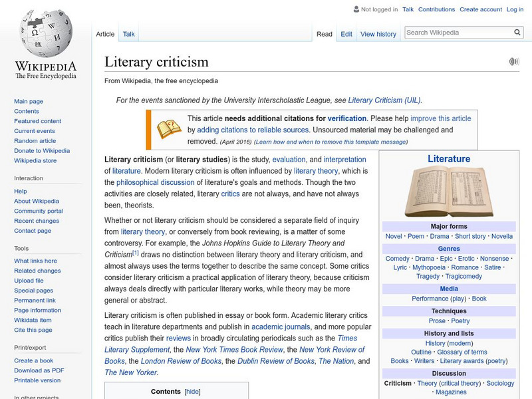This screenshot has height=399, width=532.
Task: Open the academic journals link
Action: coord(281,327)
